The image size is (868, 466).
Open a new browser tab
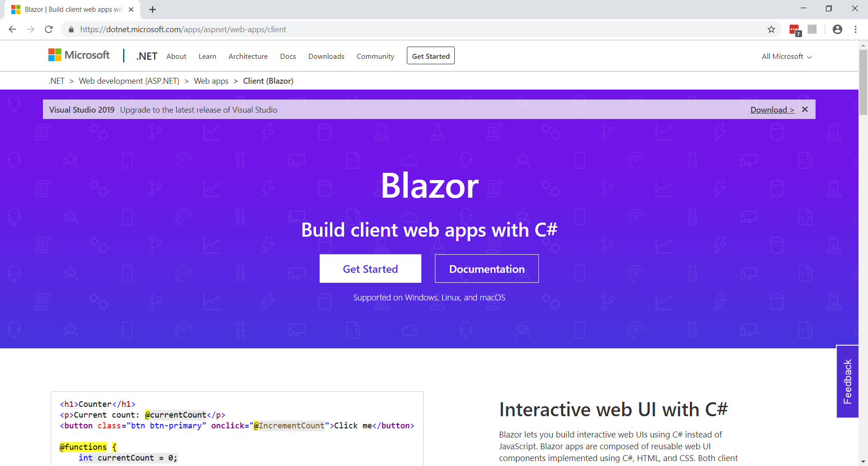(153, 10)
